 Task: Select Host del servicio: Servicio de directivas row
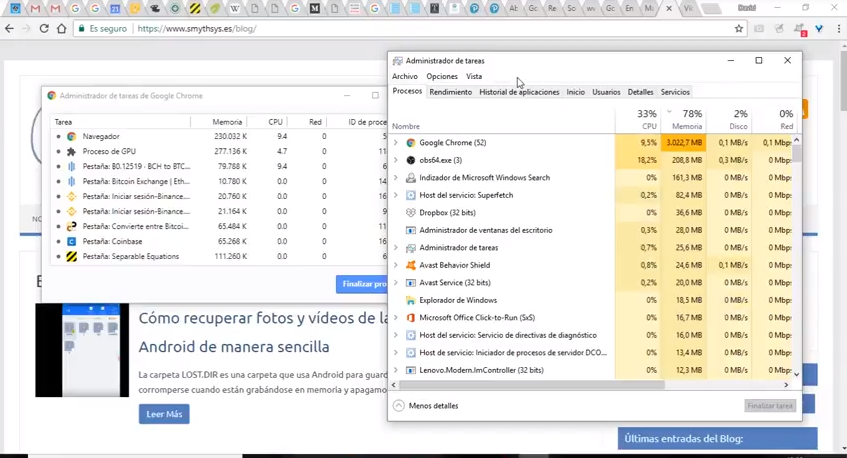(x=591, y=335)
